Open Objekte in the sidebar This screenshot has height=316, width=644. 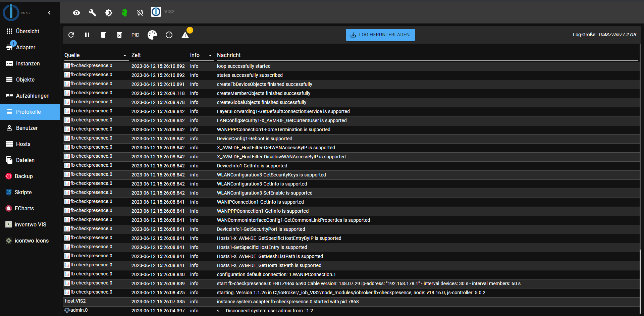coord(30,80)
